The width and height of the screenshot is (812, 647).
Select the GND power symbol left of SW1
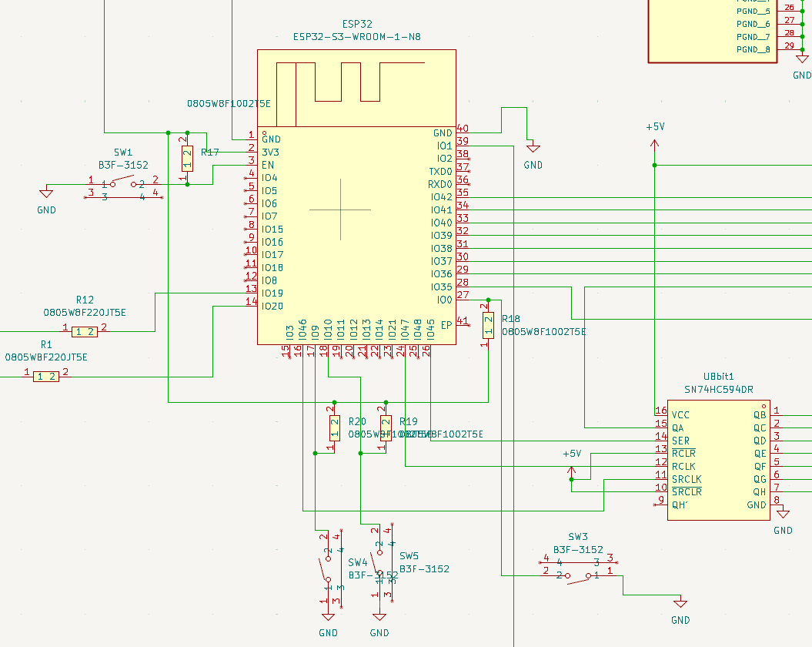46,194
